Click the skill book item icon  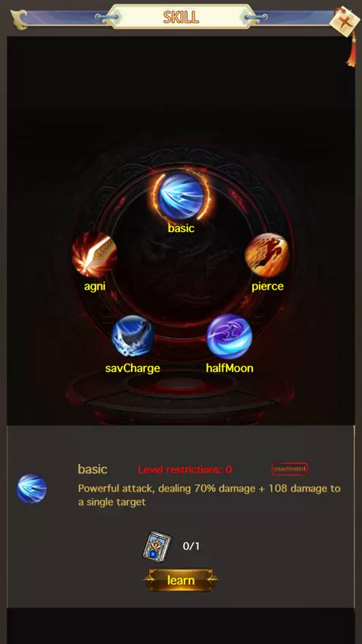(157, 546)
